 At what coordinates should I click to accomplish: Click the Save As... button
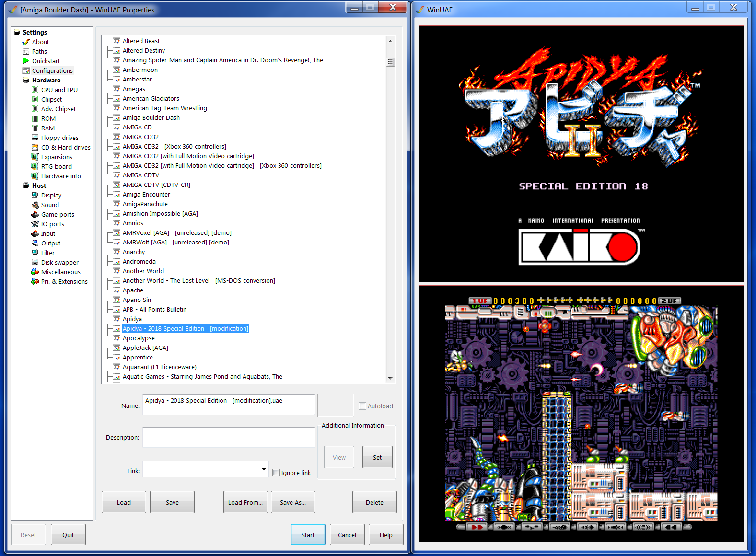293,502
